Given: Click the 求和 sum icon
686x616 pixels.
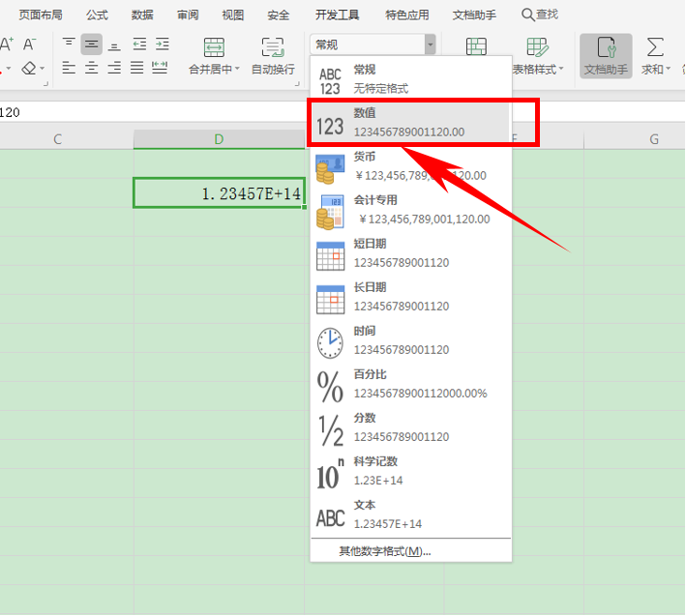Looking at the screenshot, I should click(654, 47).
